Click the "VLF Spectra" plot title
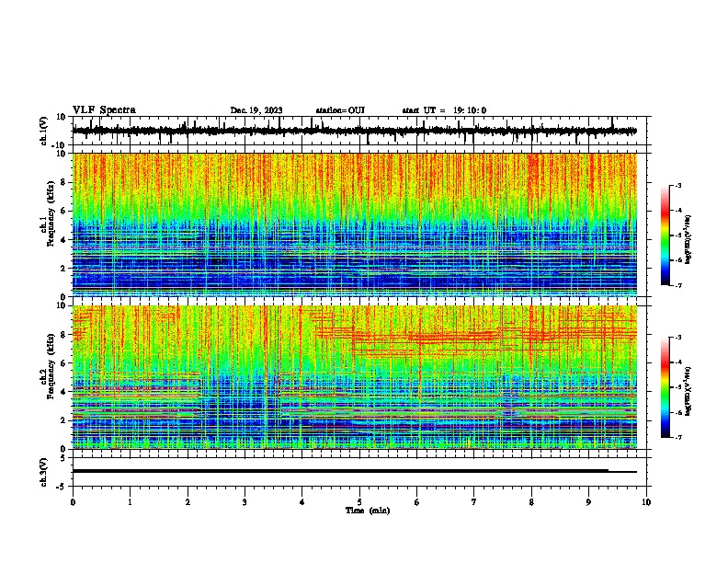728x563 pixels. [x=104, y=110]
